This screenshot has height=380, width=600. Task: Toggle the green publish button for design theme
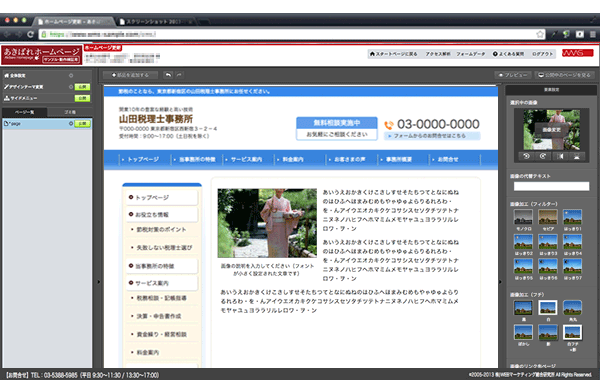pos(82,87)
